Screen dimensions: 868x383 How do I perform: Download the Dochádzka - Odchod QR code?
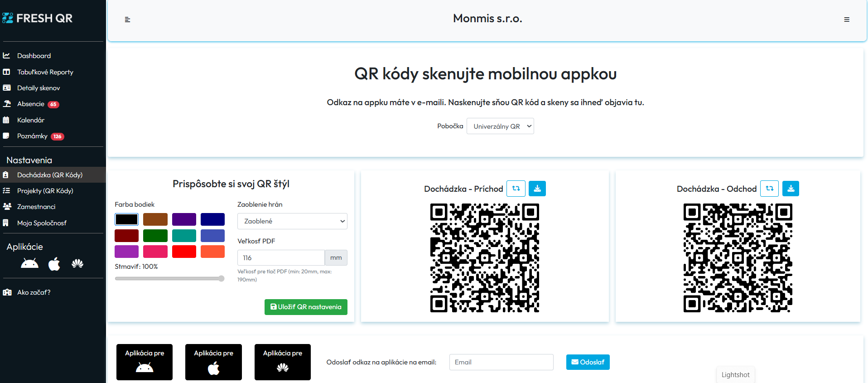click(x=791, y=189)
